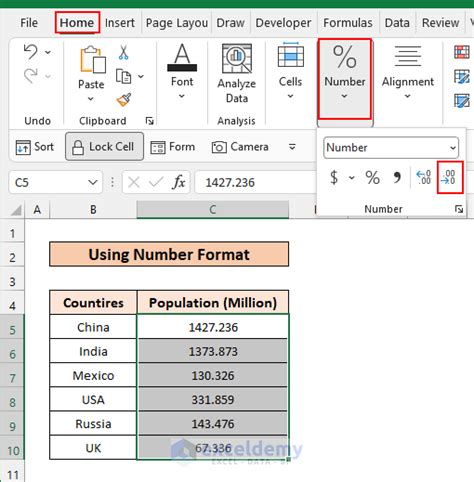
Task: Click the Sort quick access button
Action: [35, 147]
